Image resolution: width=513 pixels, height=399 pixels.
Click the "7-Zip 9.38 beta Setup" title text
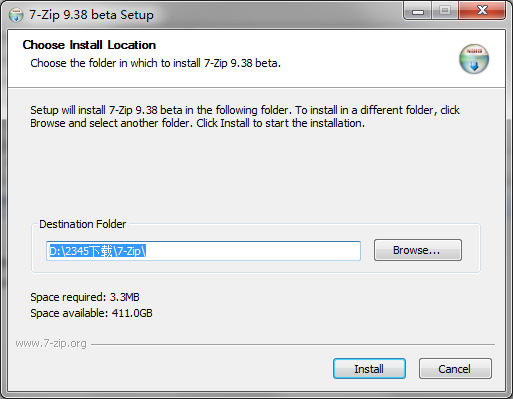point(91,15)
